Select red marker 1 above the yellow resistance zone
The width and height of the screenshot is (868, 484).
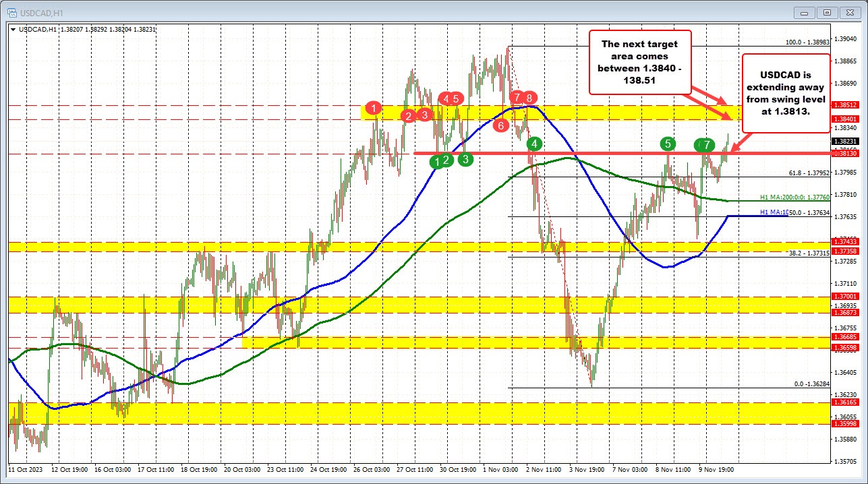(375, 108)
